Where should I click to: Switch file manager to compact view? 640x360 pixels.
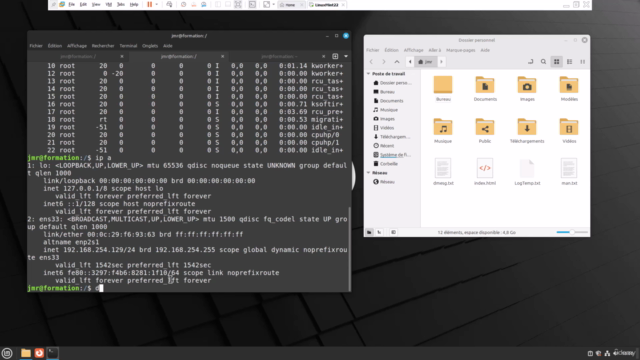coord(582,62)
